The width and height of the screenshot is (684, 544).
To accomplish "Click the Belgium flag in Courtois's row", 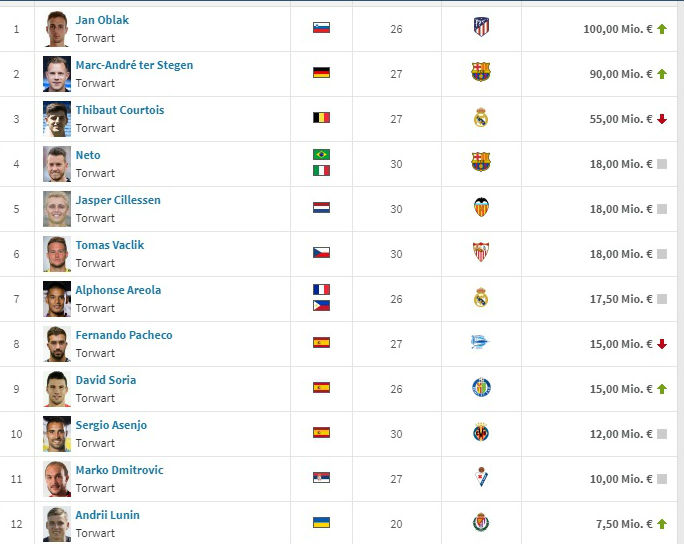I will (x=321, y=118).
